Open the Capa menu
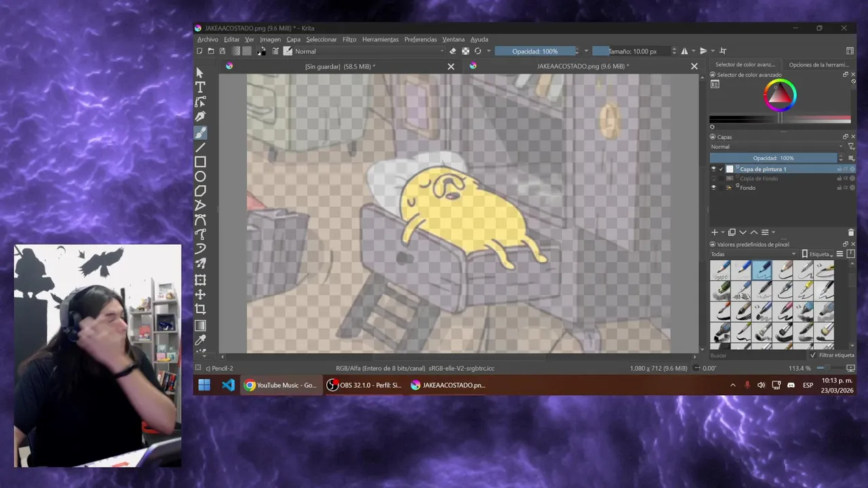The height and width of the screenshot is (488, 868). (x=293, y=39)
